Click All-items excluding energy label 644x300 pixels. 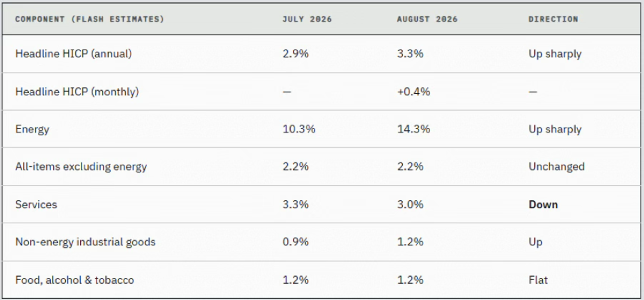81,167
